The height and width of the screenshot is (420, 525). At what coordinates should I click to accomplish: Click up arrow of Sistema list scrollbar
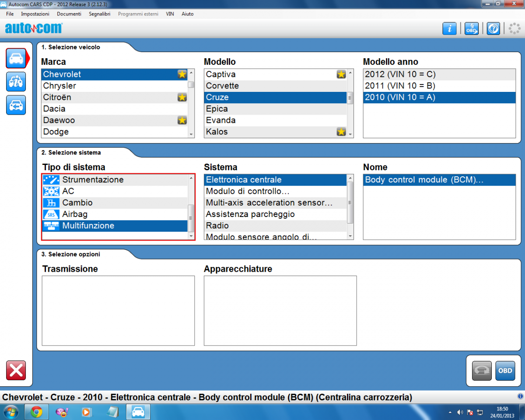350,178
